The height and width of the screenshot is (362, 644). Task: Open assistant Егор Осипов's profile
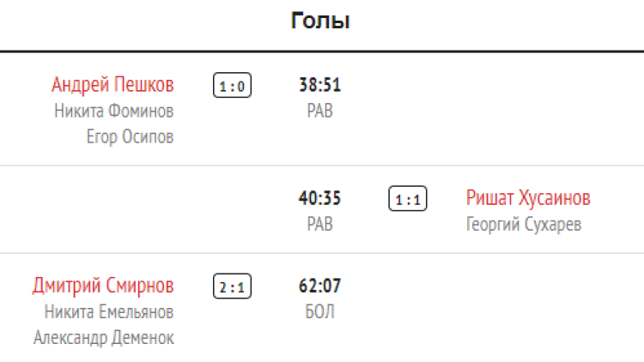point(130,136)
